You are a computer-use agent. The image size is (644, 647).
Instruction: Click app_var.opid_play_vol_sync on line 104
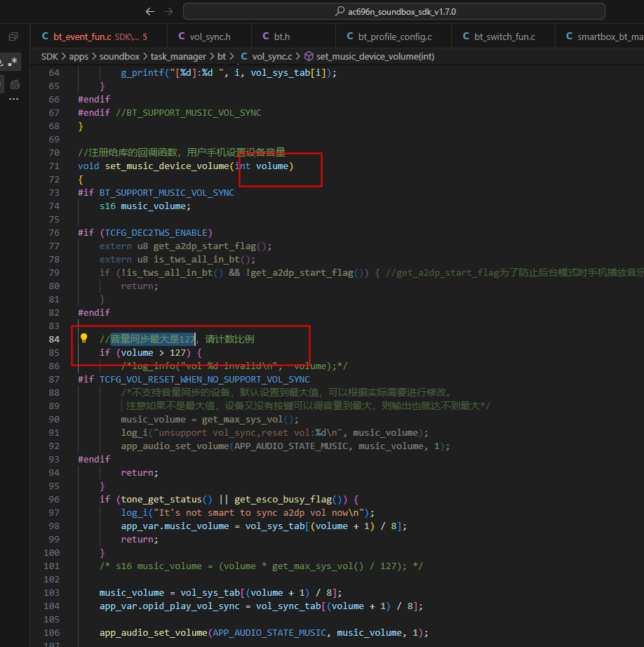tap(170, 606)
